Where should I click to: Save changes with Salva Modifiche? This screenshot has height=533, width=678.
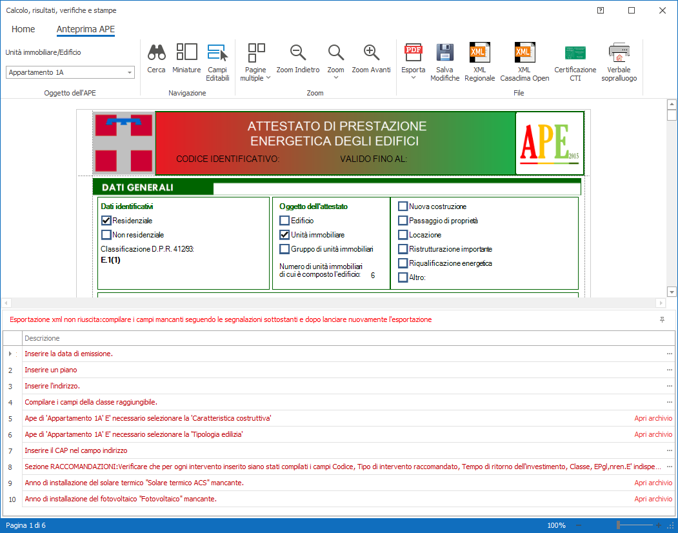click(x=445, y=60)
